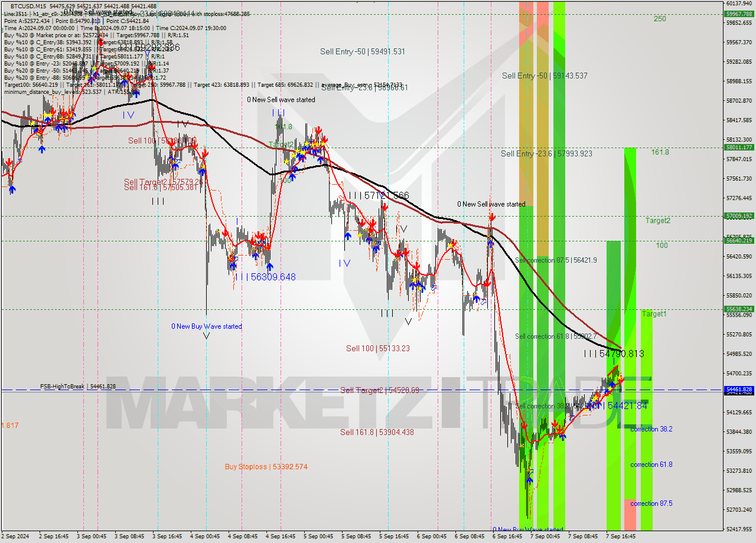Click the 60137.940 price axis value

(739, 4)
